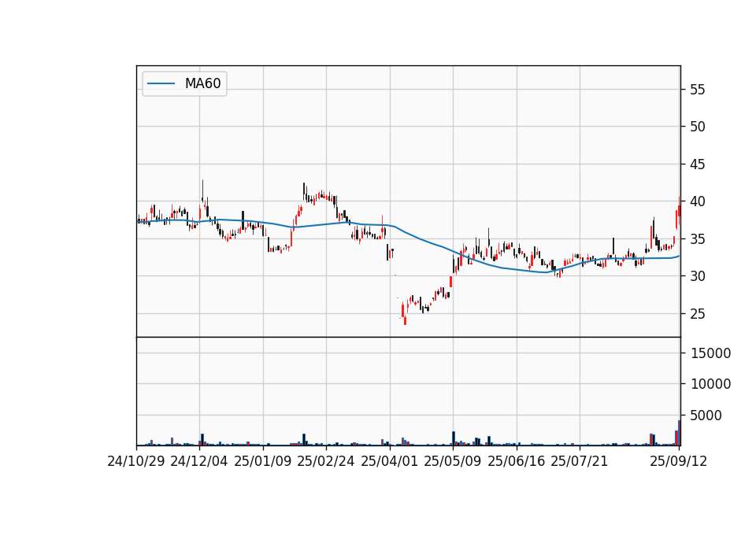
Task: Click the lowest red candlestick near 23.5
Action: (x=405, y=320)
